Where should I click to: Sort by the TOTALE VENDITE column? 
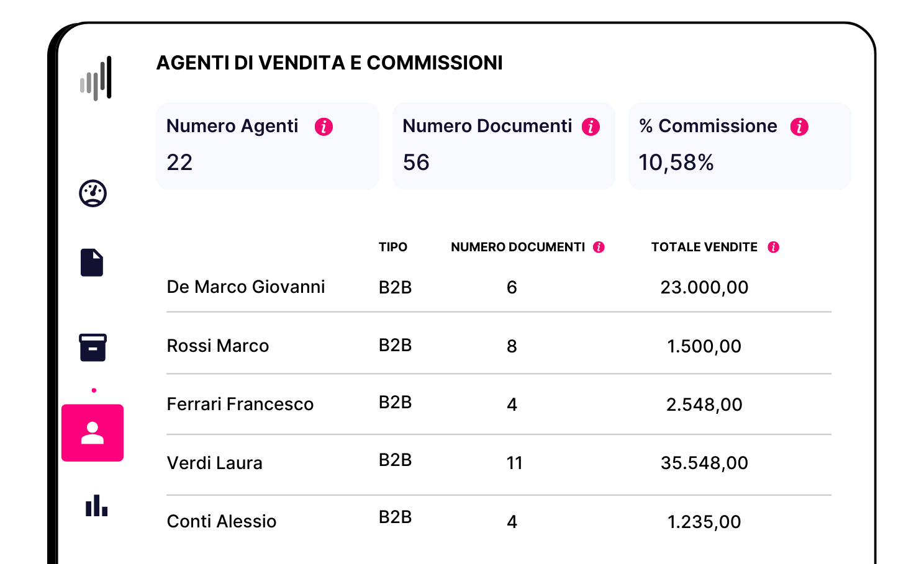click(704, 246)
